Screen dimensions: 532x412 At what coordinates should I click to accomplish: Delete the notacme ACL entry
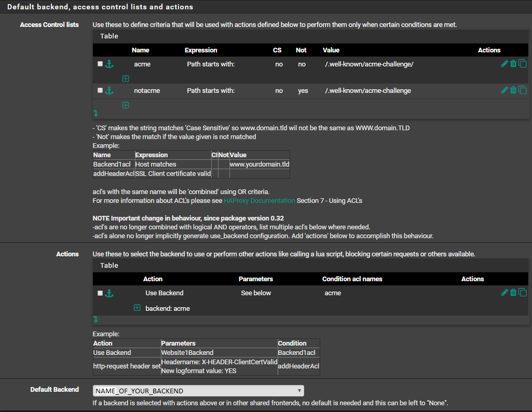click(x=513, y=90)
